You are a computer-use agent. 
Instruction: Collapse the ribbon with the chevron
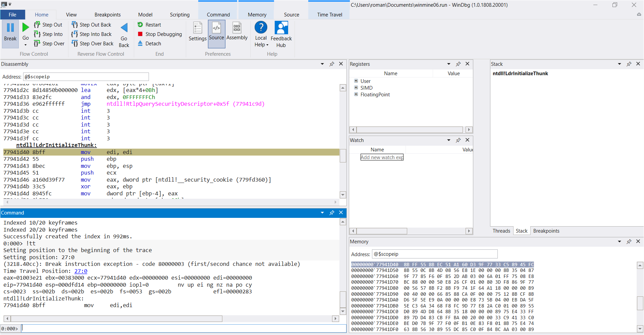[639, 14]
